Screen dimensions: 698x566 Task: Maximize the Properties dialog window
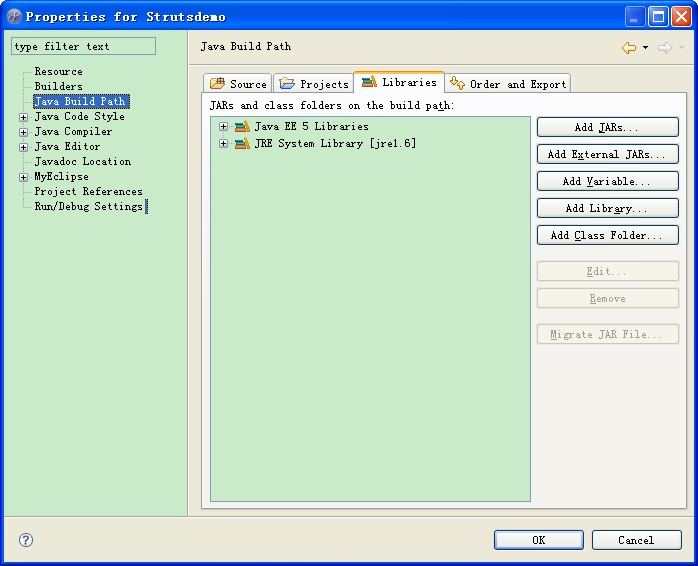point(658,17)
